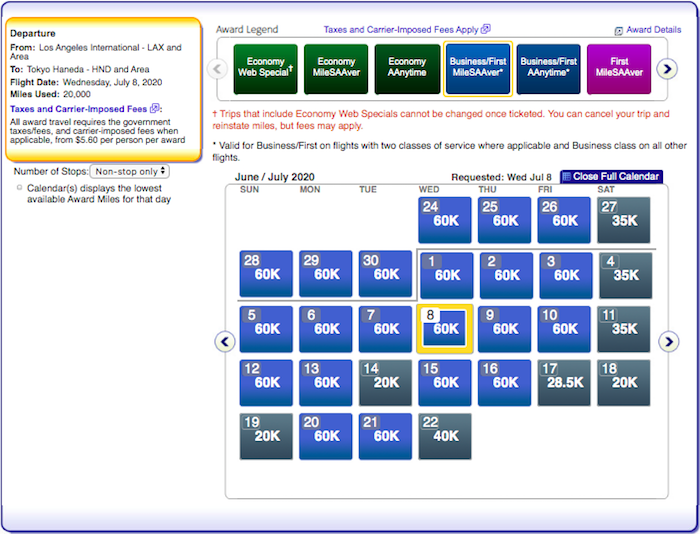Choose July 17 at 28.5K miles
Screen dimensions: 700x534
click(x=564, y=383)
